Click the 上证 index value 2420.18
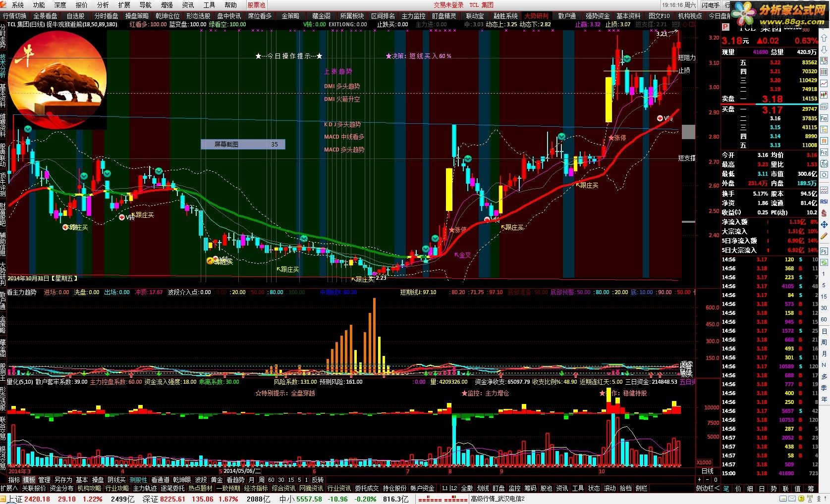Viewport: 830px width, 504px height. pyautogui.click(x=37, y=499)
